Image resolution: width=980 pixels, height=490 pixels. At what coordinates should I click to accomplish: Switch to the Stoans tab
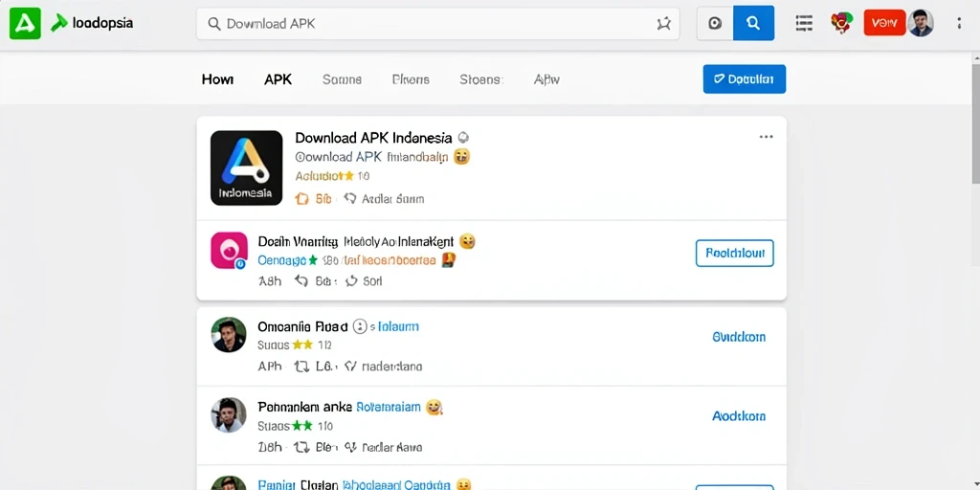[481, 80]
